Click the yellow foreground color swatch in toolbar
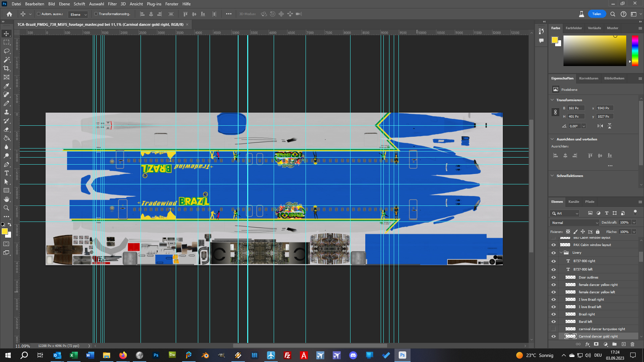 point(4,232)
